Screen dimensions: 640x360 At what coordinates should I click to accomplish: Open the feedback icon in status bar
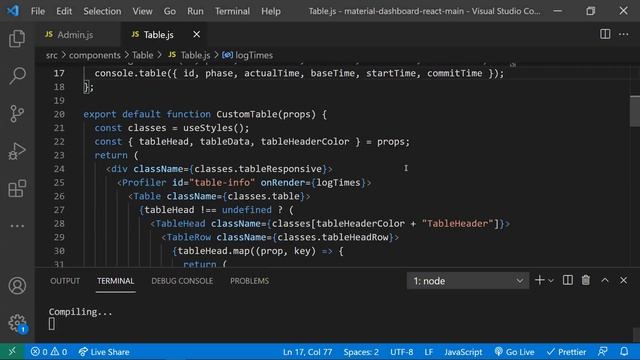click(x=602, y=351)
